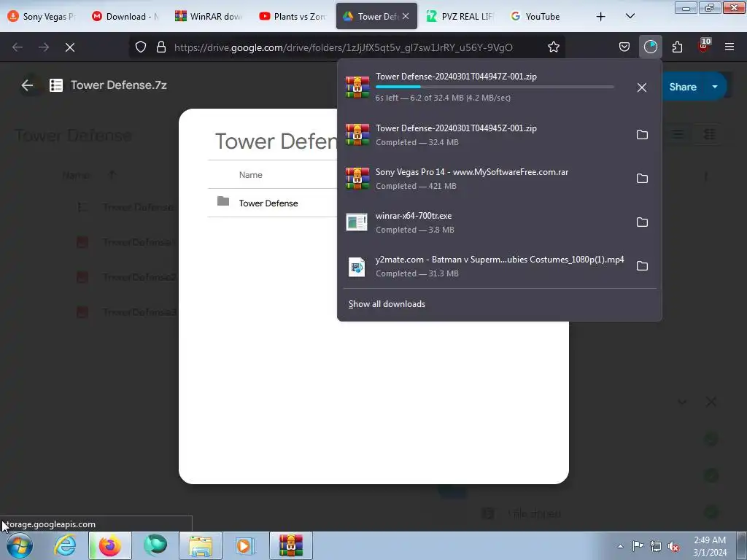The height and width of the screenshot is (560, 747).
Task: Open Action Center flag tray icon
Action: (638, 545)
